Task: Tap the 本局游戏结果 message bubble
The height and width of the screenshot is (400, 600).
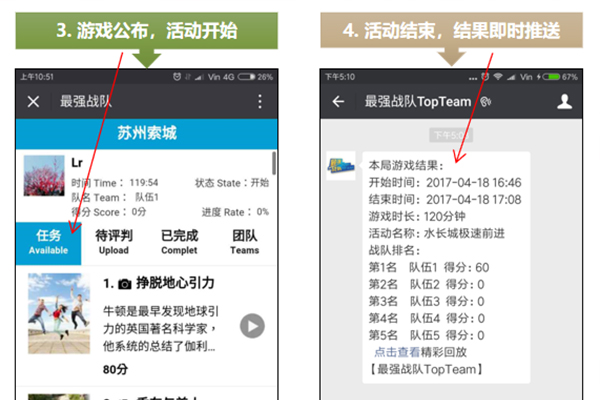Action: coord(446,267)
